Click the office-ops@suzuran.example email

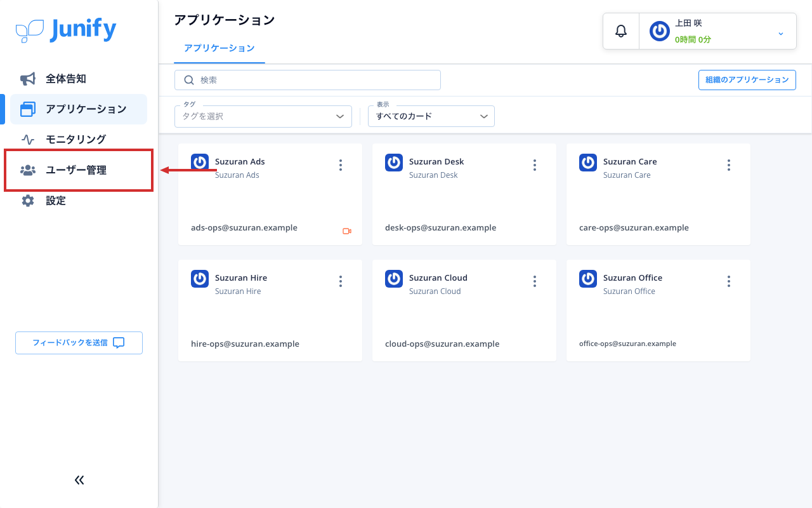coord(627,344)
